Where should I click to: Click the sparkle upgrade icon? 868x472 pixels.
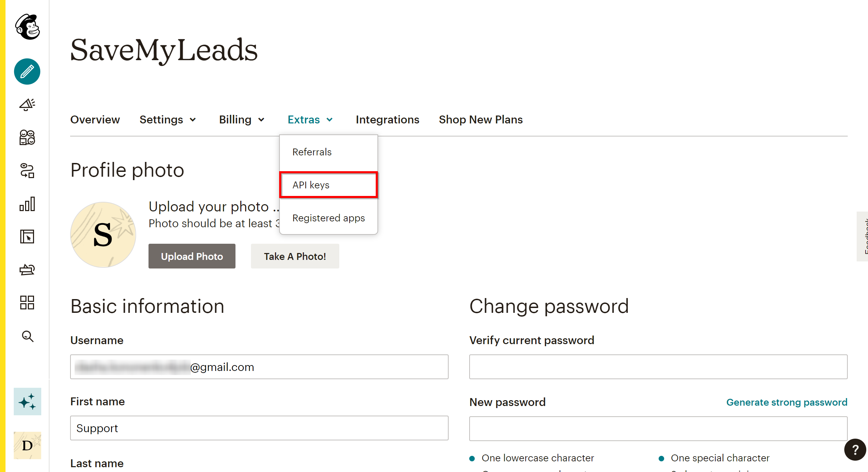28,402
